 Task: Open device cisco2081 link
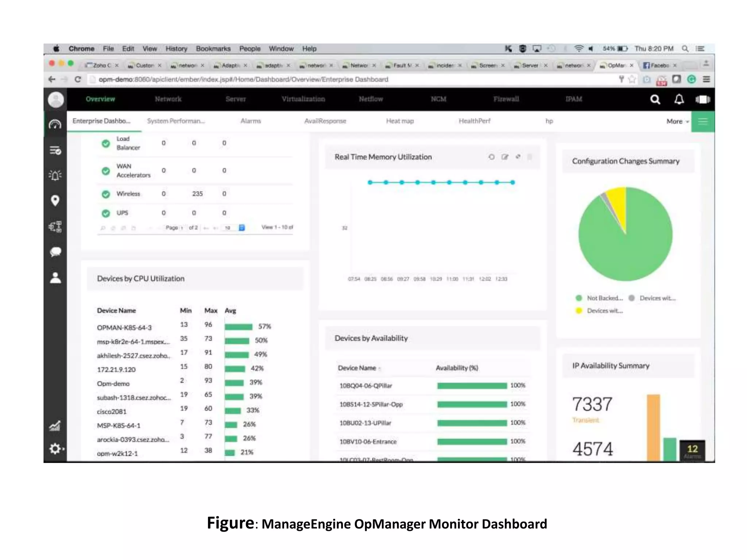click(112, 412)
